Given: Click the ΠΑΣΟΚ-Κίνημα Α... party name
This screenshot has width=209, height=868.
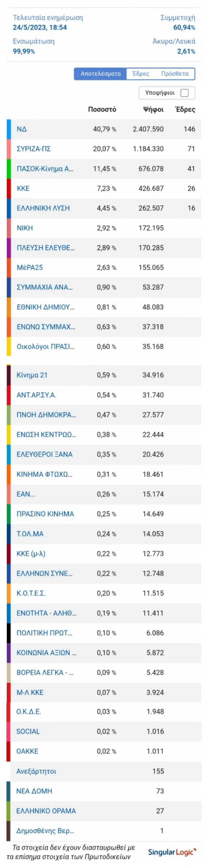Looking at the screenshot, I should (x=45, y=169).
